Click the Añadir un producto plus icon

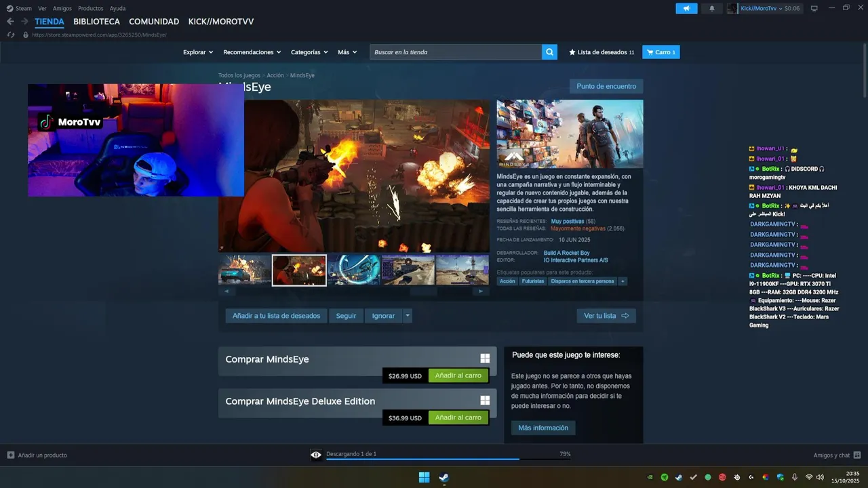[x=10, y=455]
